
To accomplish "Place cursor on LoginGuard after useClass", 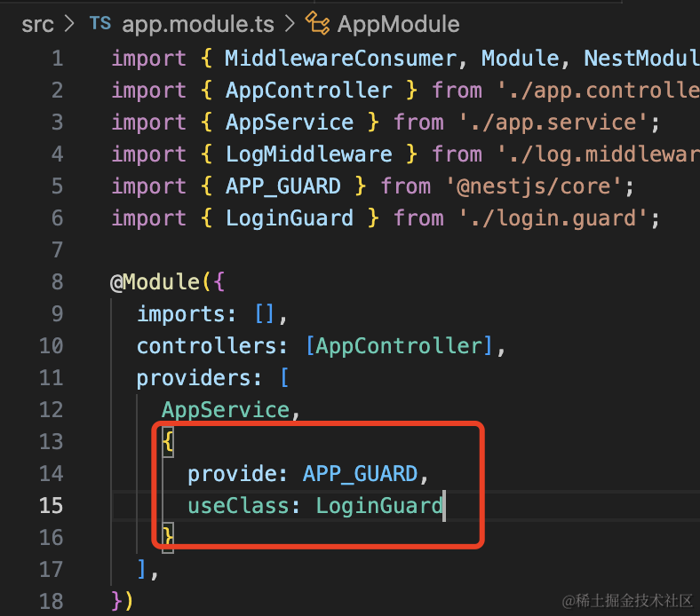I will [378, 506].
